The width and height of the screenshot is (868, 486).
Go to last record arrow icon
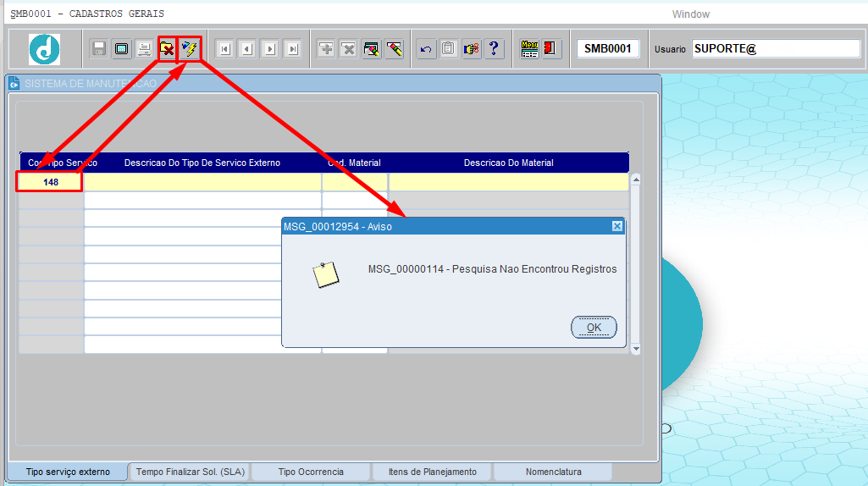[293, 49]
